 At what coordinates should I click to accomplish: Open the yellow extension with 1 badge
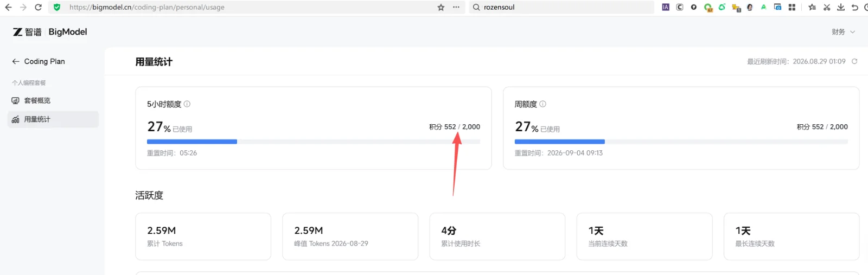tap(736, 8)
